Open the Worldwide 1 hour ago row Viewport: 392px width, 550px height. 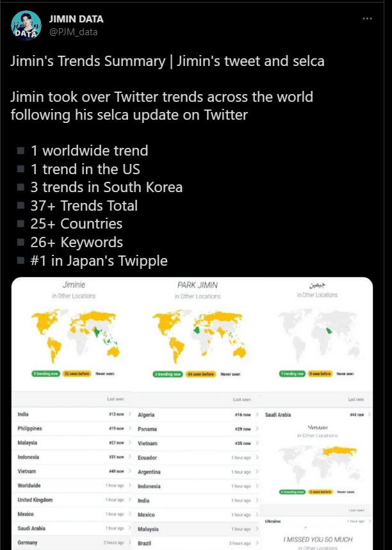(x=72, y=485)
